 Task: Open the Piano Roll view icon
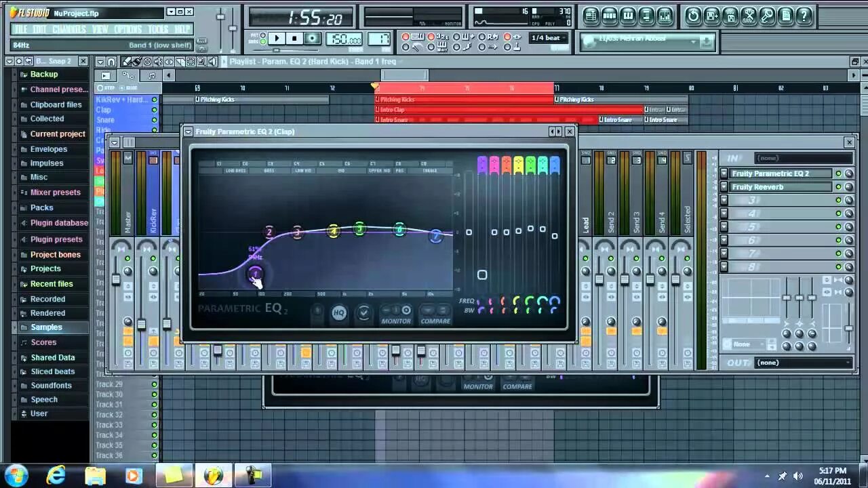(628, 16)
